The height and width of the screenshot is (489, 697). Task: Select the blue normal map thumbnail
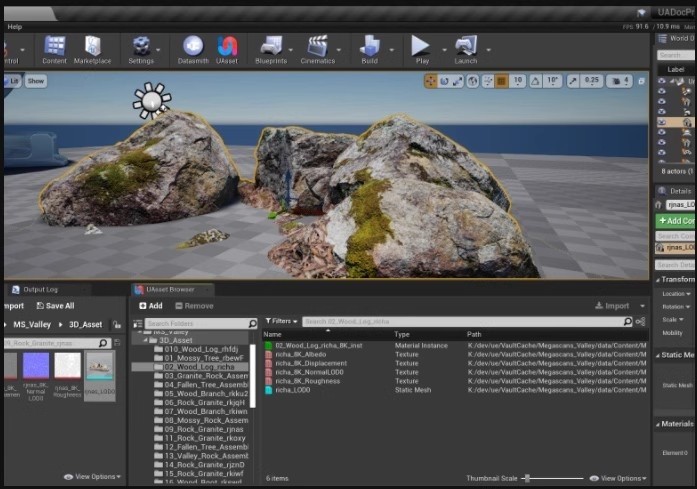click(x=36, y=376)
